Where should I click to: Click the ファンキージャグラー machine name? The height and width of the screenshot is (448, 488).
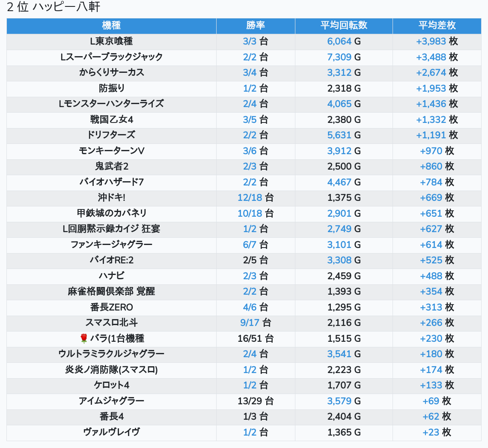tap(111, 245)
